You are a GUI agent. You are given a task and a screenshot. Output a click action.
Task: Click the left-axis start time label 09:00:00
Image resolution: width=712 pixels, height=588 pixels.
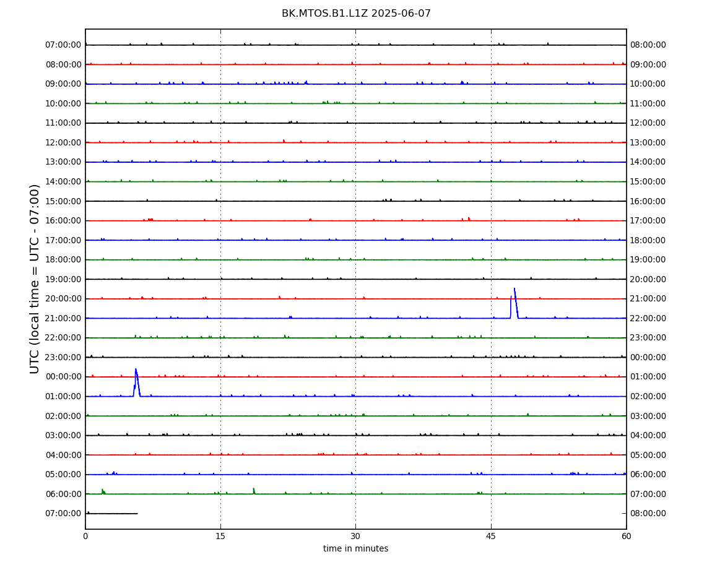pyautogui.click(x=64, y=84)
